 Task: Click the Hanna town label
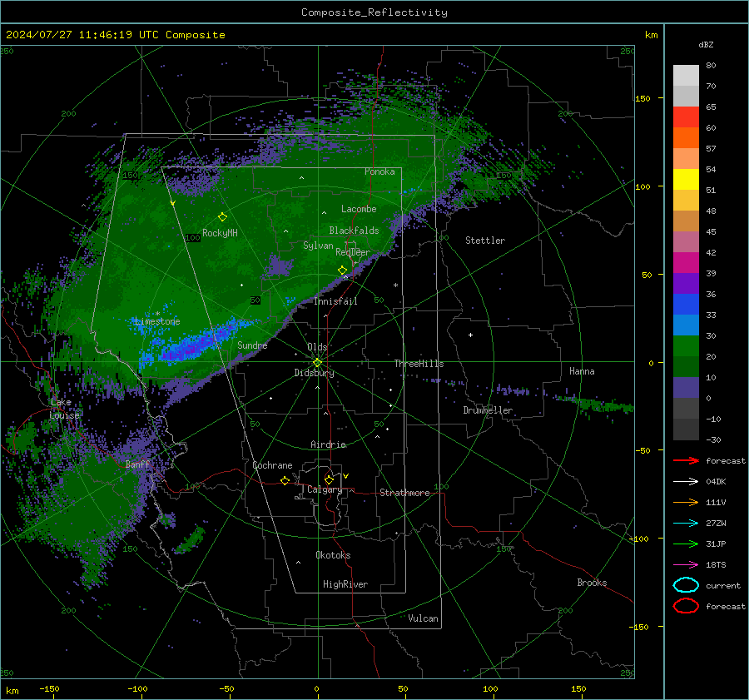[582, 371]
